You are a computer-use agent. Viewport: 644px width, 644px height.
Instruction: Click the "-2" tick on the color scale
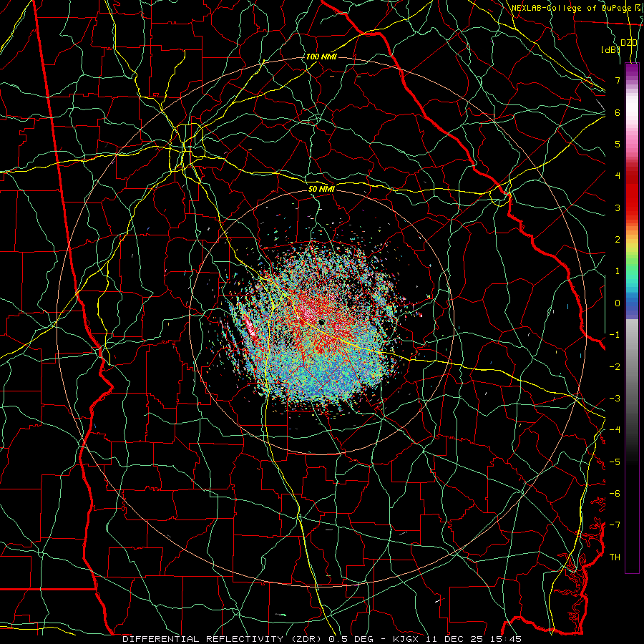click(615, 366)
